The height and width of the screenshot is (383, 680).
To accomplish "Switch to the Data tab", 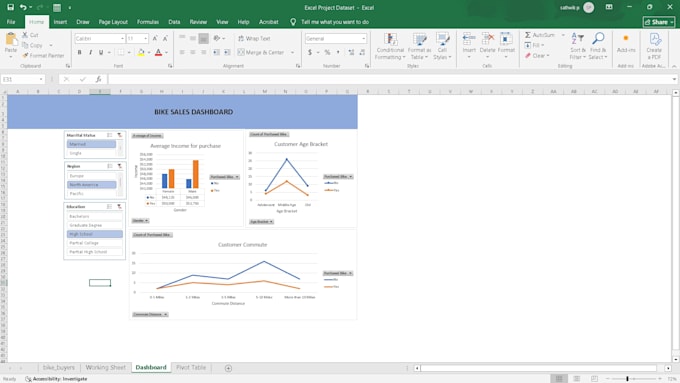I will 174,22.
